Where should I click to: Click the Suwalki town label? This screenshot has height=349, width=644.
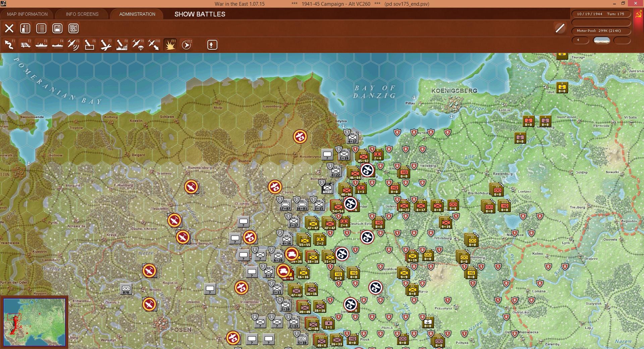click(x=612, y=172)
